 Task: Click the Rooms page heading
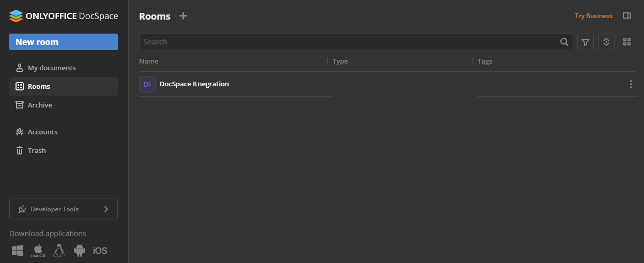tap(155, 16)
